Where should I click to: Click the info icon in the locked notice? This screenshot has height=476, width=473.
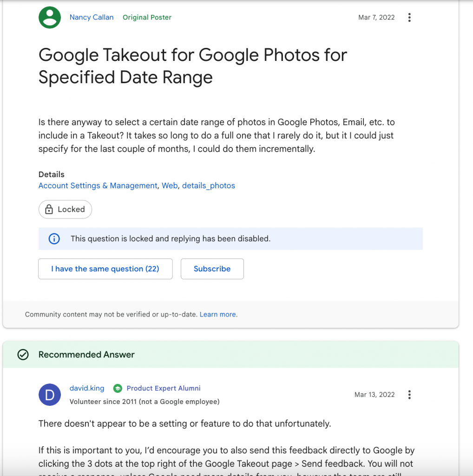click(54, 238)
